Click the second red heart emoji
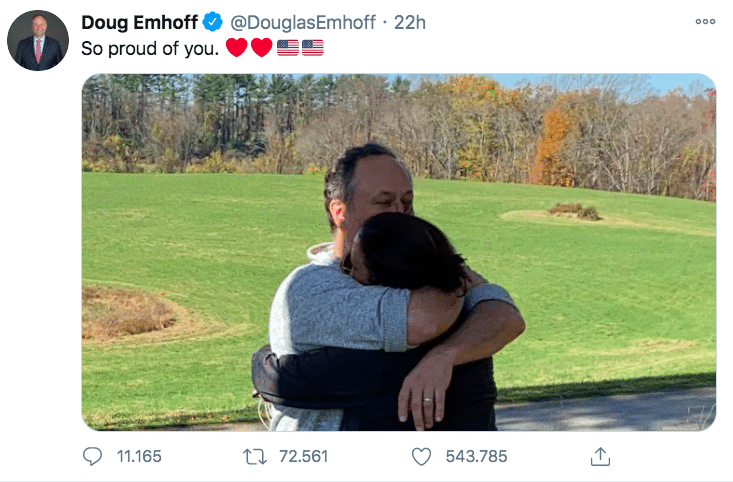Viewport: 733px width, 482px height. click(261, 48)
